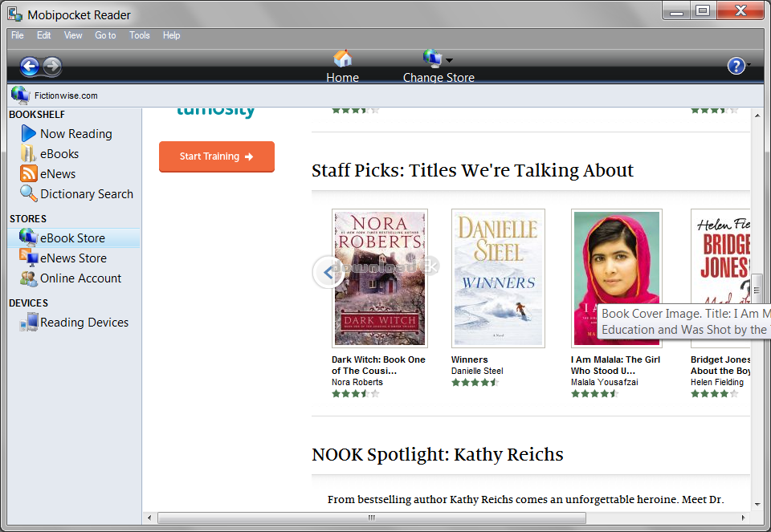Viewport: 771px width, 532px height.
Task: Click the horizontal scrollbar right arrow
Action: [x=743, y=518]
